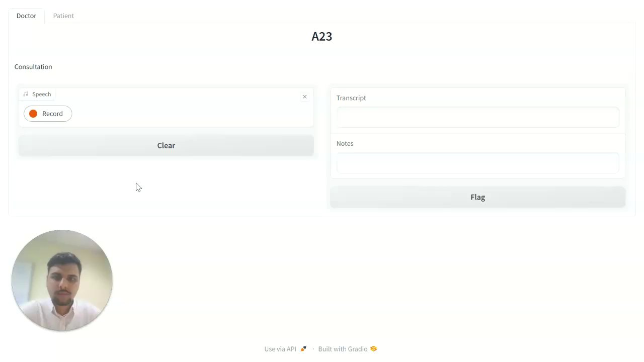Click the orange Gradio logo icon
644x362 pixels.
click(x=373, y=349)
